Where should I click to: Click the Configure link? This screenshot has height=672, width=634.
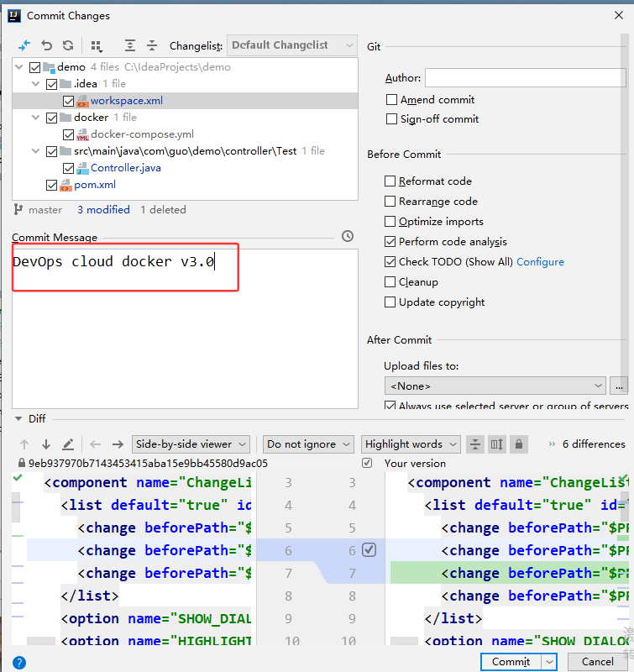[540, 262]
